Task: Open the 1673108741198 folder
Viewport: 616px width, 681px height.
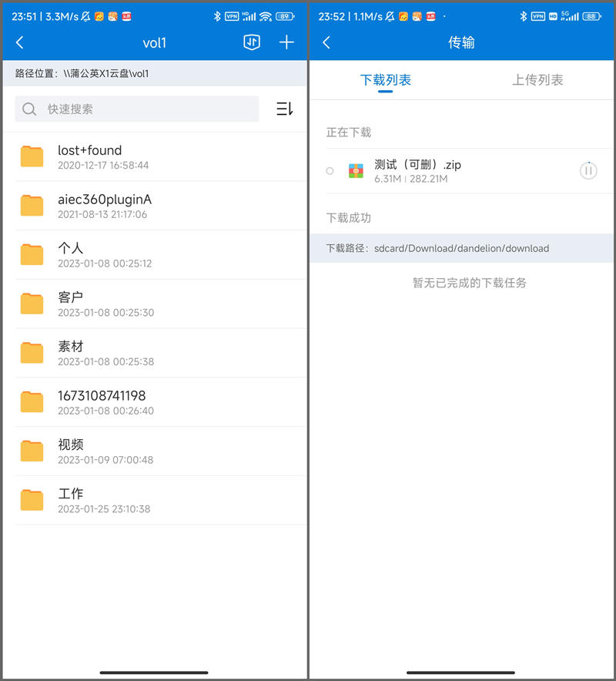Action: (x=101, y=402)
